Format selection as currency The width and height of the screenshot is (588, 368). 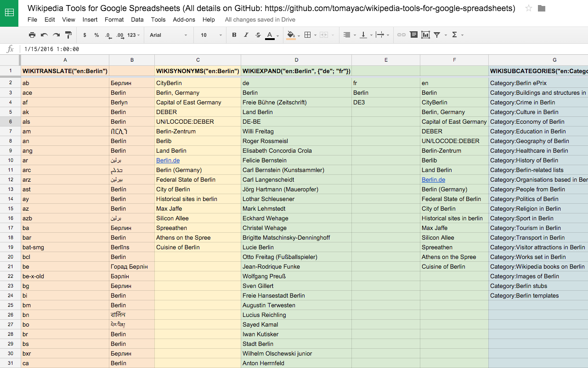pos(85,35)
